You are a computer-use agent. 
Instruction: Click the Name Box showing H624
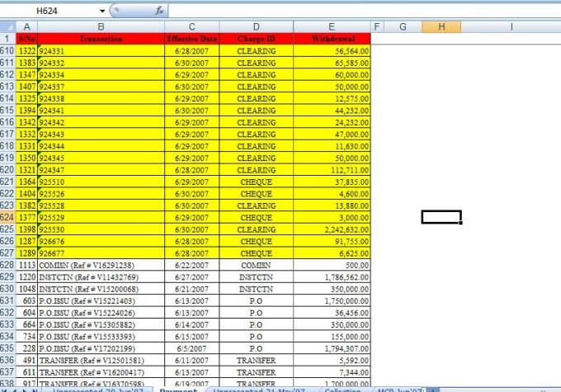click(x=49, y=11)
